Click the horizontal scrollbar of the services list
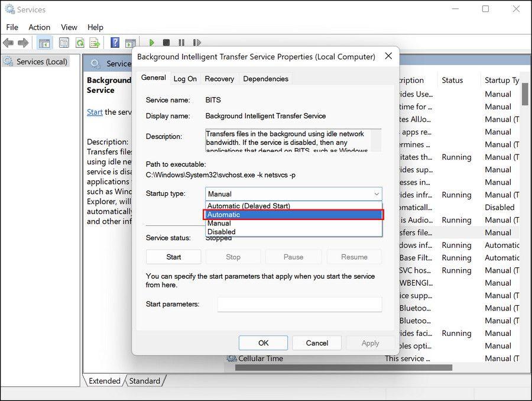Screen dimensions: 532x401 click(343, 367)
